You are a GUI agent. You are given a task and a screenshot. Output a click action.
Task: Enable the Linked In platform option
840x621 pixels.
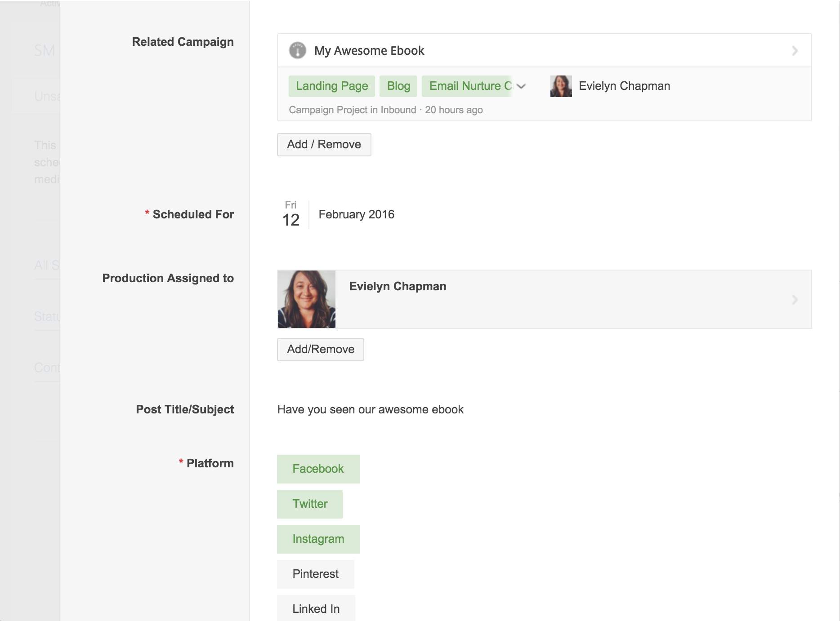click(316, 609)
